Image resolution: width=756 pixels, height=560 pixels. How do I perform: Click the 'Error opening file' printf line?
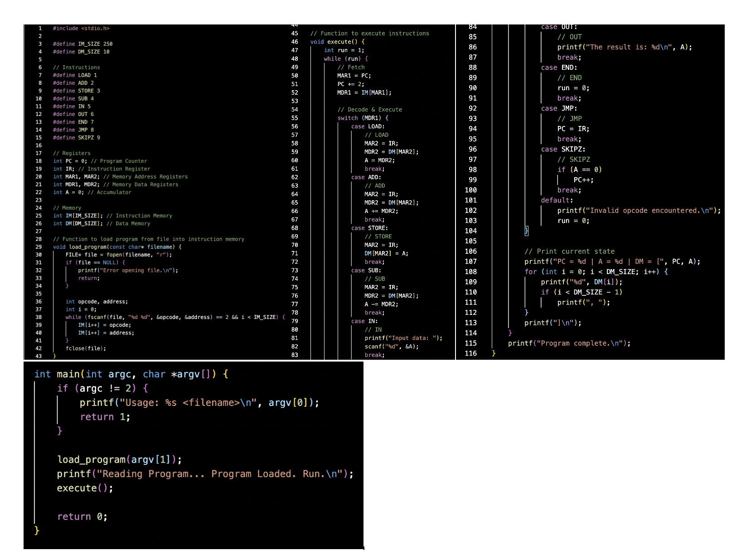tap(128, 270)
